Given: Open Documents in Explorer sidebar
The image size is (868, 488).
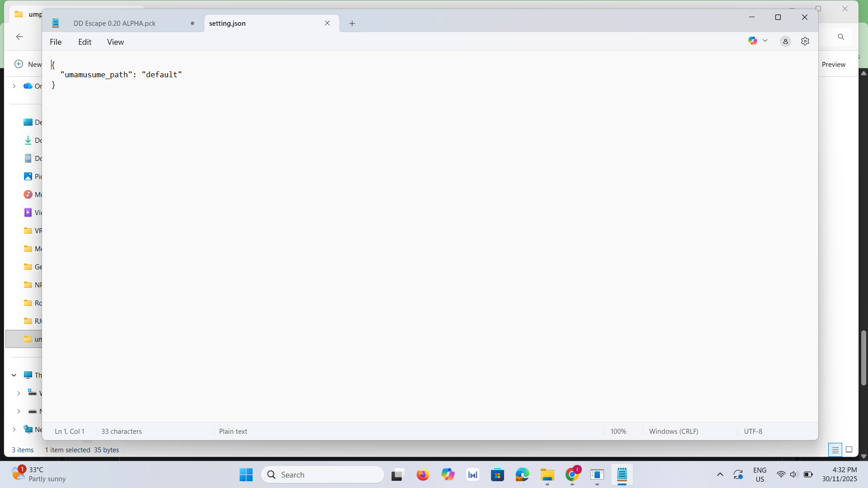Looking at the screenshot, I should pos(32,158).
